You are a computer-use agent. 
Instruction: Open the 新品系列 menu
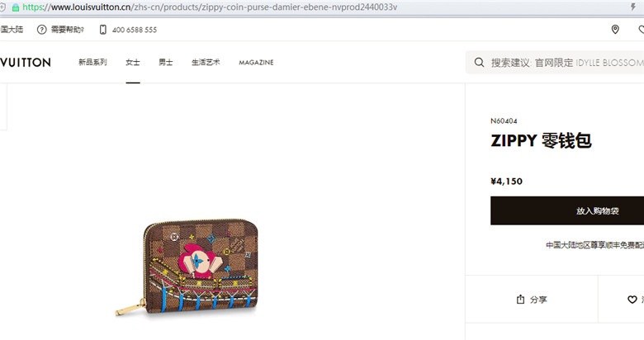click(x=92, y=62)
